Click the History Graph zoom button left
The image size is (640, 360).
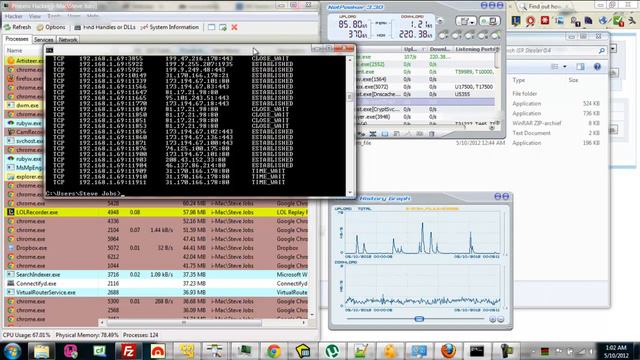click(x=493, y=319)
